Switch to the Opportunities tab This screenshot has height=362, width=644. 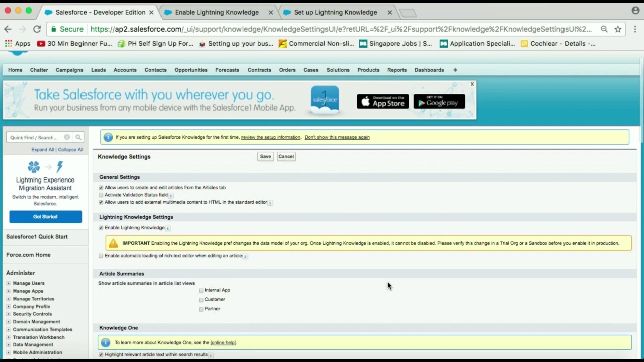tap(191, 70)
